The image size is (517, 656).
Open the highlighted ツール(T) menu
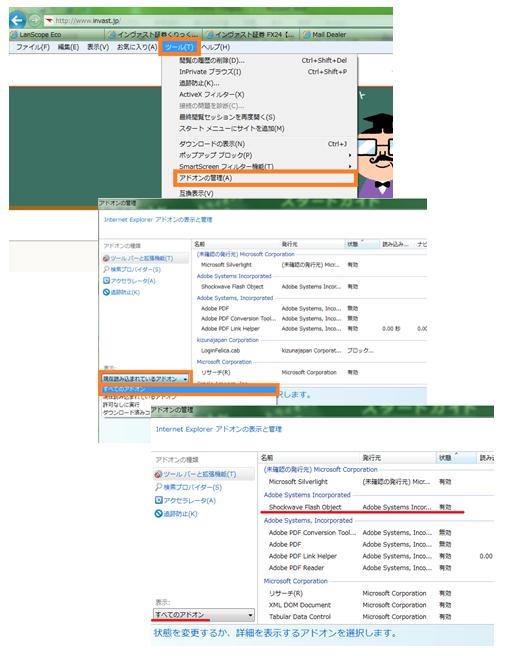pos(179,47)
